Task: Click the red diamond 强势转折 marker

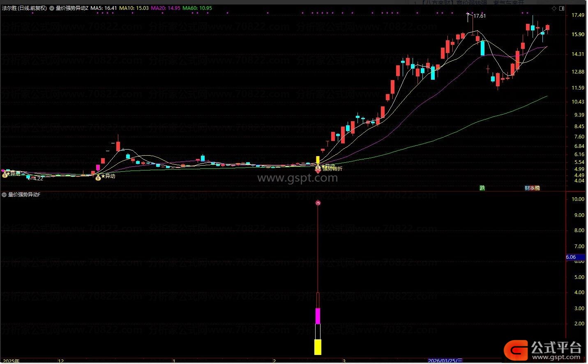Action: click(318, 171)
